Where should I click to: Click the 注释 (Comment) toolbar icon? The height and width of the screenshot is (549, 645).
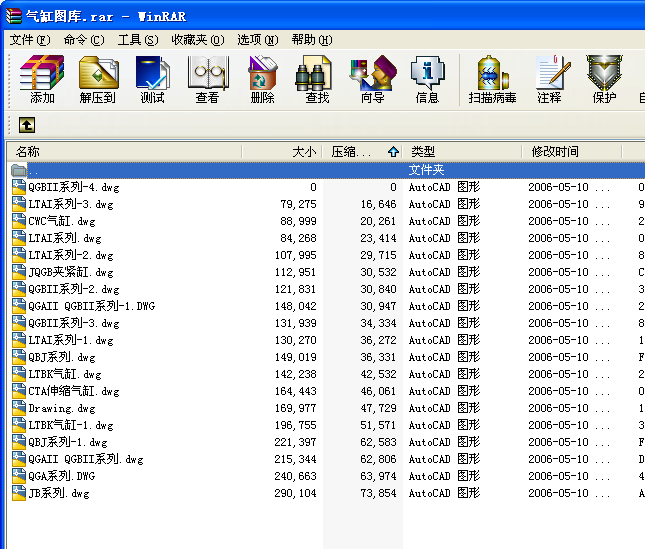[549, 79]
